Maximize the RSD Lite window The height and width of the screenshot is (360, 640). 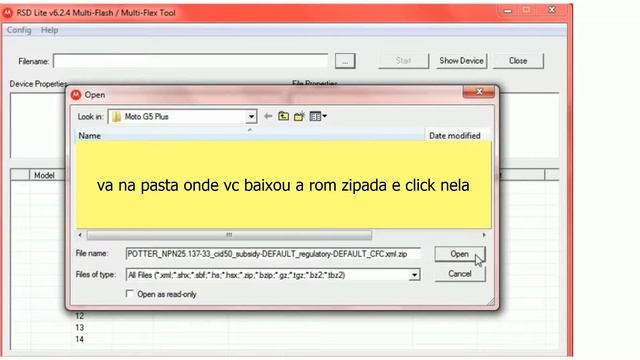click(527, 10)
